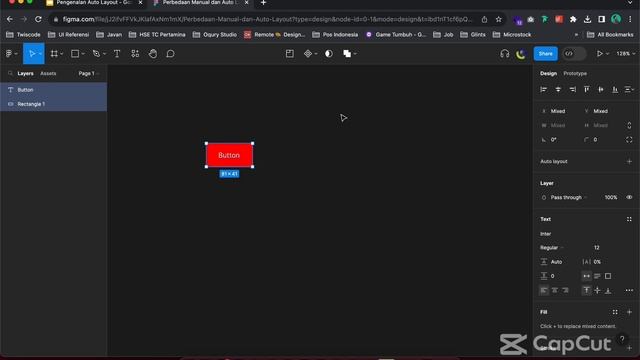640x360 pixels.
Task: Select the Pen tool
Action: point(96,53)
